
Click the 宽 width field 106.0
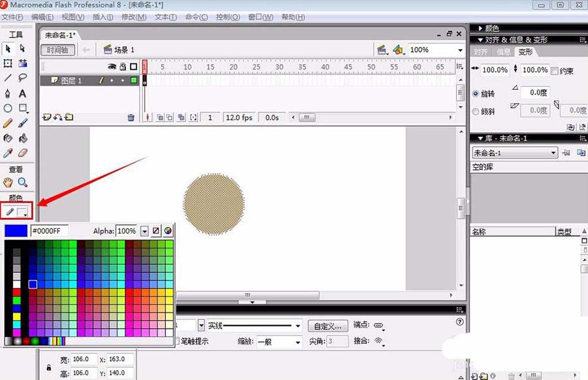(83, 359)
